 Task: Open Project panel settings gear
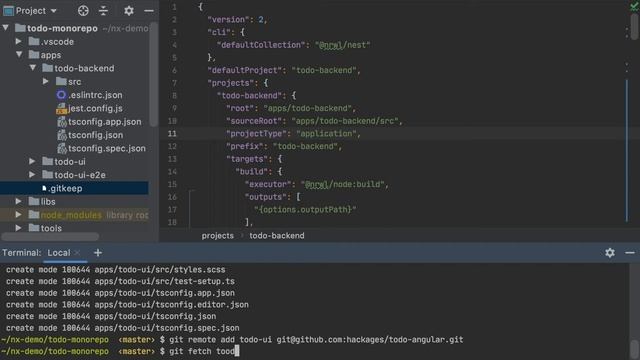click(x=129, y=11)
